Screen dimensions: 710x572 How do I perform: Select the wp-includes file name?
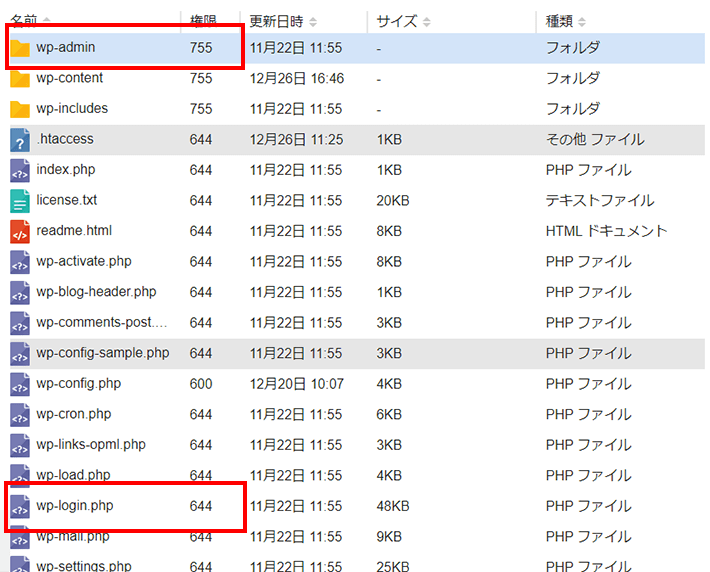[x=72, y=108]
